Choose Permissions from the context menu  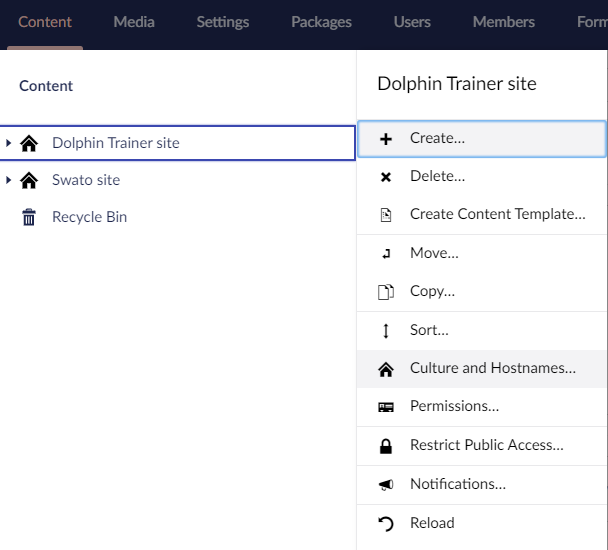482,407
